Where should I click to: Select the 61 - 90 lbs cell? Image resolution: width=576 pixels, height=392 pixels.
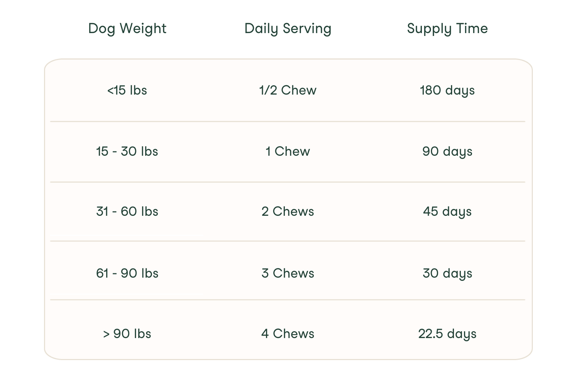127,273
